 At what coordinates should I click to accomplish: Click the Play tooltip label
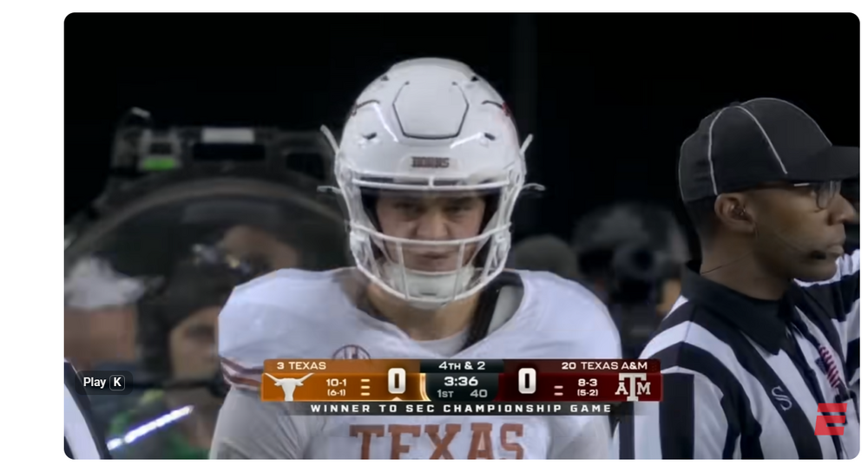click(94, 383)
